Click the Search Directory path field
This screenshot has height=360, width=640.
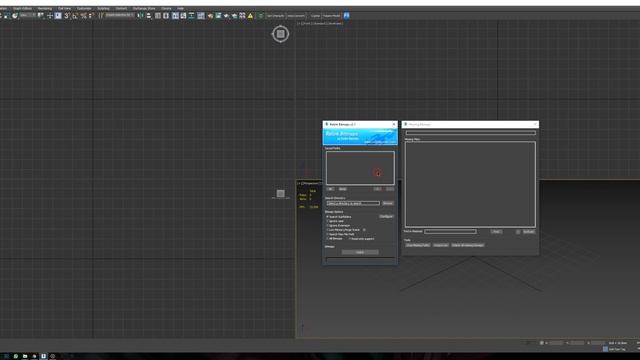click(353, 203)
